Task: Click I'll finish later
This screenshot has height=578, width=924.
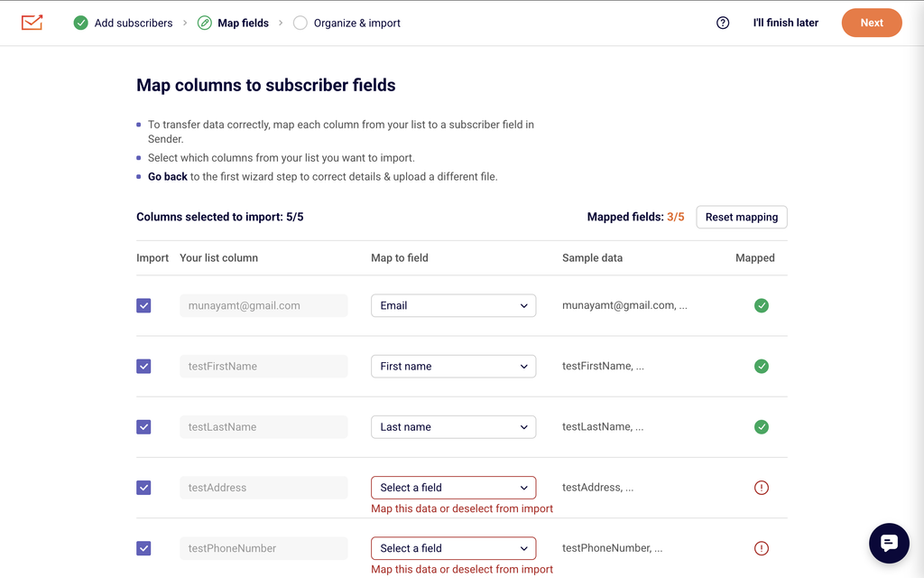Action: pos(786,23)
